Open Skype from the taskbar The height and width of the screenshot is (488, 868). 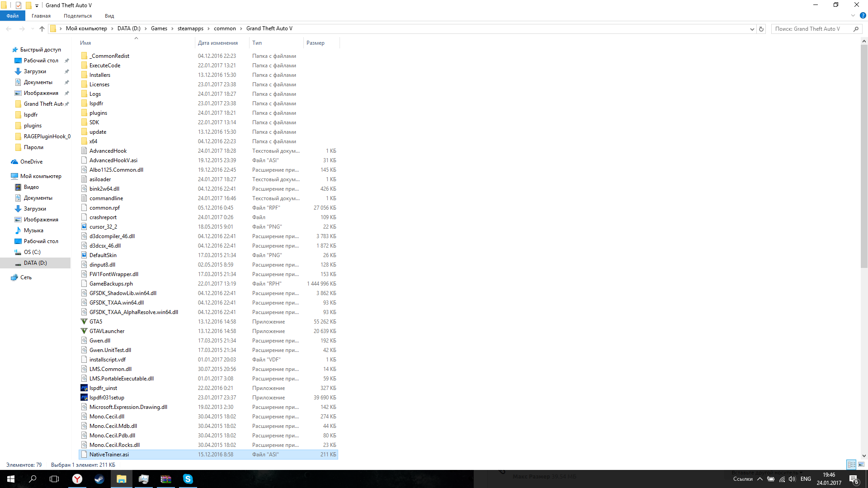point(188,479)
